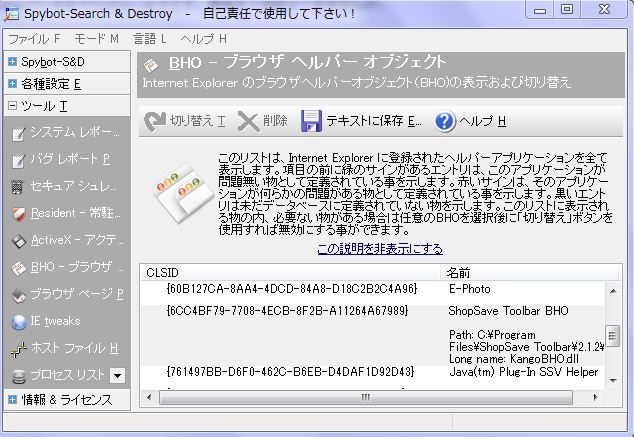Open バグ レポート tool icon
This screenshot has height=437, width=634.
coord(18,160)
